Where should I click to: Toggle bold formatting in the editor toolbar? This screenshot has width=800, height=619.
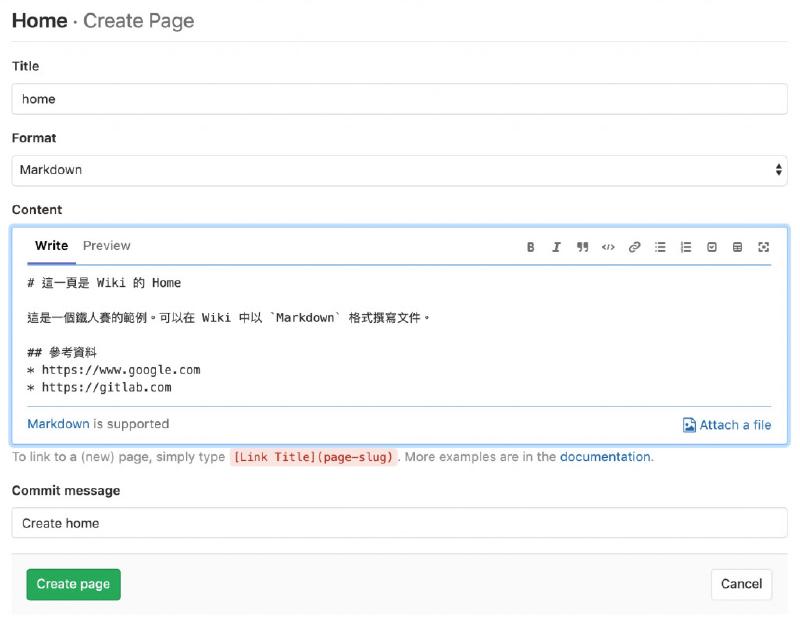(x=530, y=246)
